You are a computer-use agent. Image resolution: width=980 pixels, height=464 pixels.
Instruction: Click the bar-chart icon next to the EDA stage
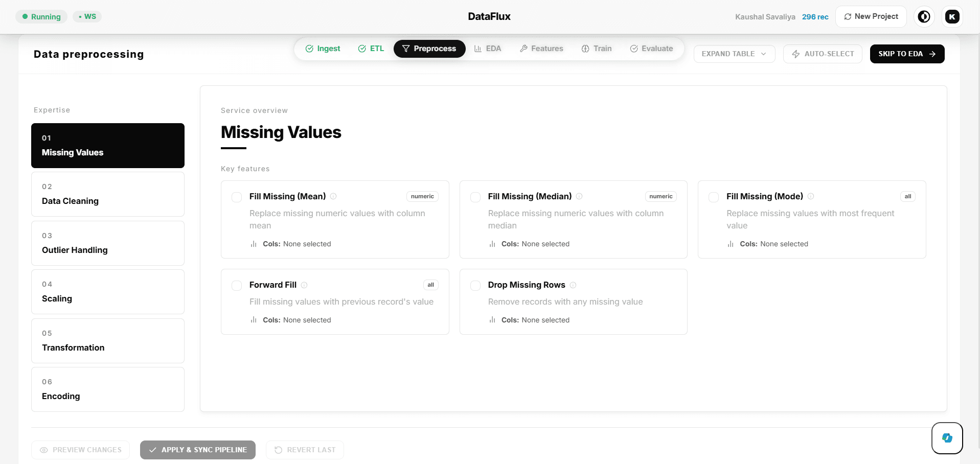476,49
